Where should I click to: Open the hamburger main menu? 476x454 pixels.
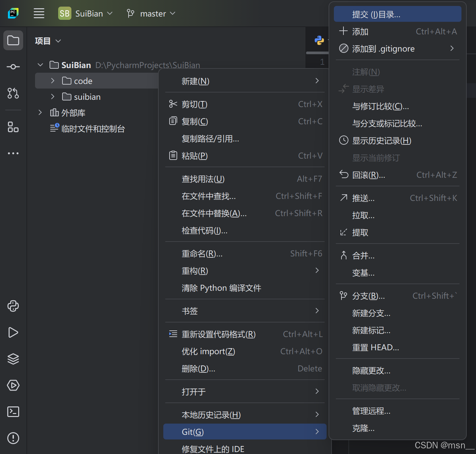(39, 13)
